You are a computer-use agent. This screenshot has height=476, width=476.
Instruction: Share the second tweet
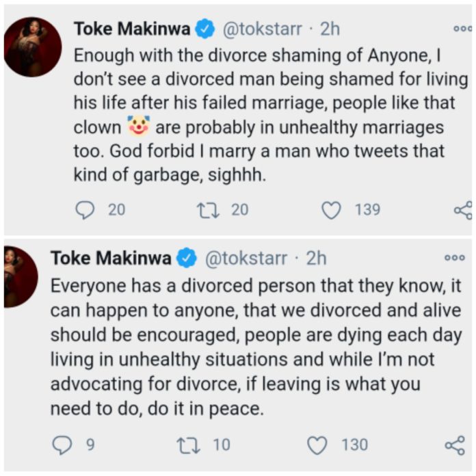pyautogui.click(x=455, y=445)
